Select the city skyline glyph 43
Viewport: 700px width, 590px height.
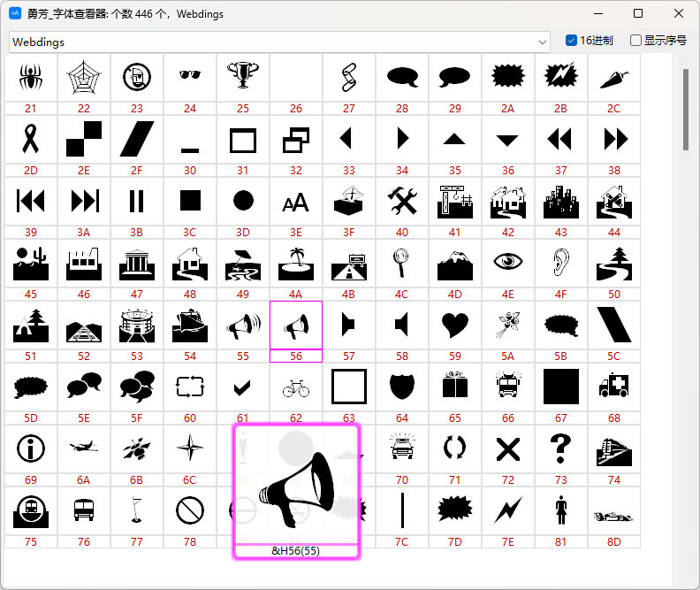(x=561, y=202)
